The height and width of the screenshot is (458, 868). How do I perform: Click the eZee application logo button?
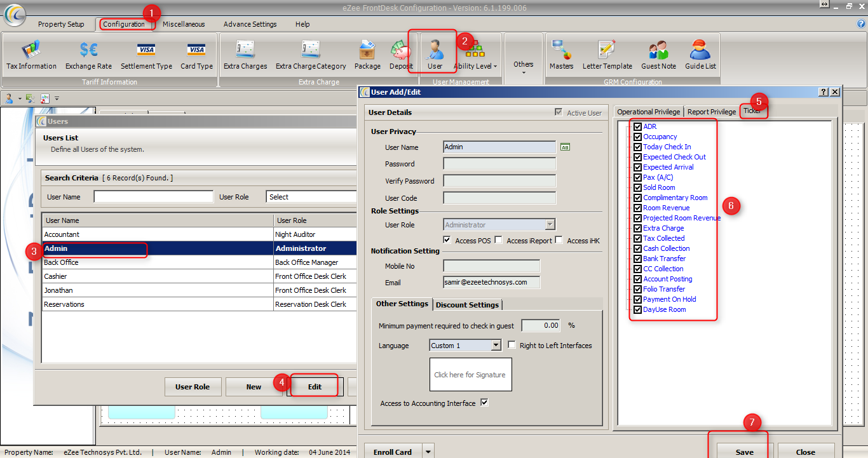tap(14, 13)
